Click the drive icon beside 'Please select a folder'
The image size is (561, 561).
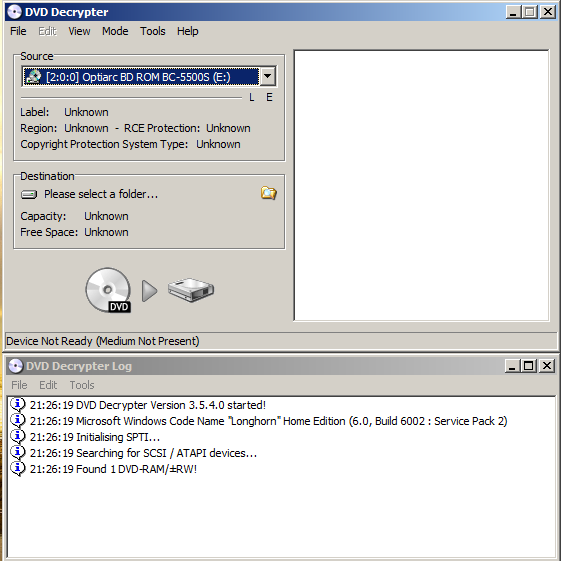tap(29, 195)
